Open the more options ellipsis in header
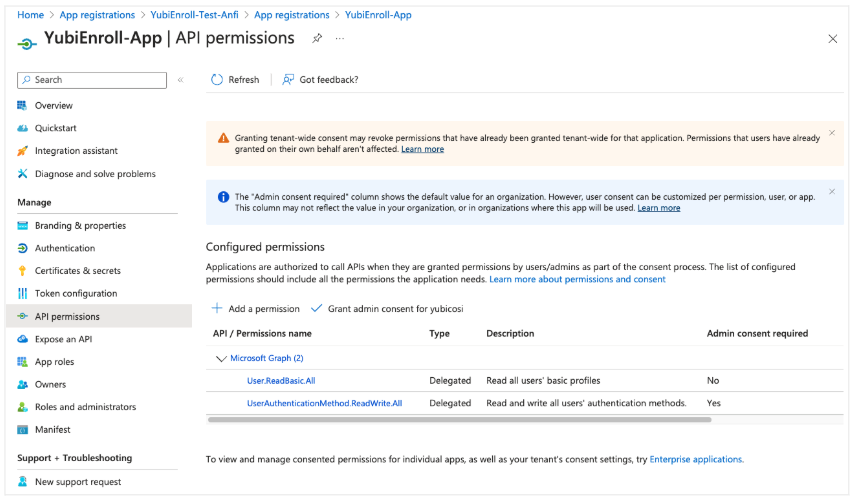 click(x=340, y=38)
